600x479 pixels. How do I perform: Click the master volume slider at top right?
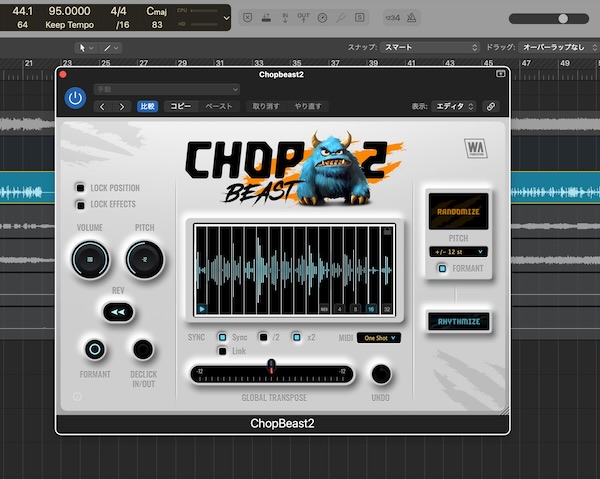tap(549, 18)
